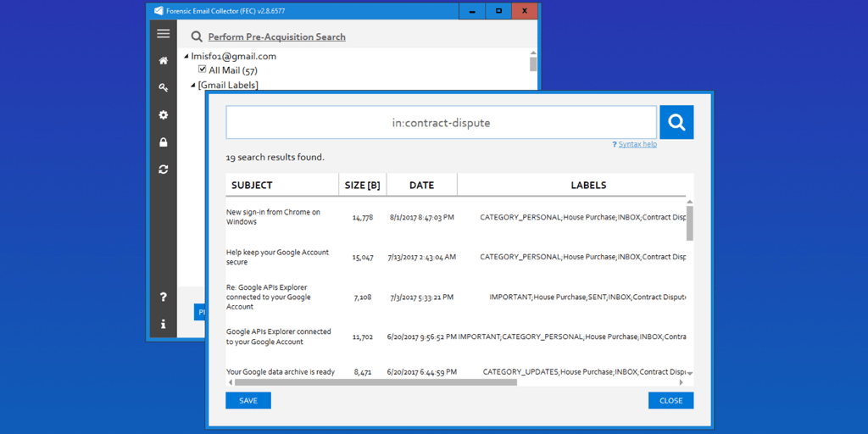
Task: Uncheck the All Mail (57) checkbox
Action: coord(202,70)
